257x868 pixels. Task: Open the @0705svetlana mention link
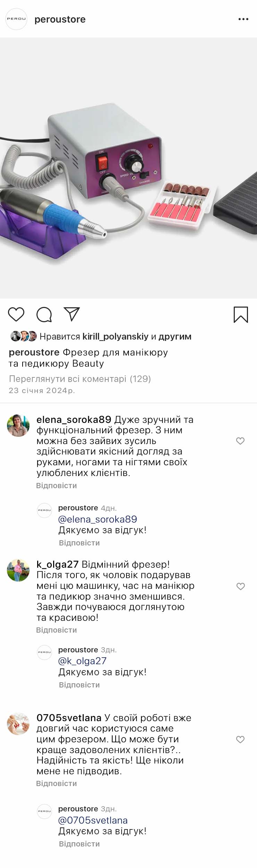point(93,820)
